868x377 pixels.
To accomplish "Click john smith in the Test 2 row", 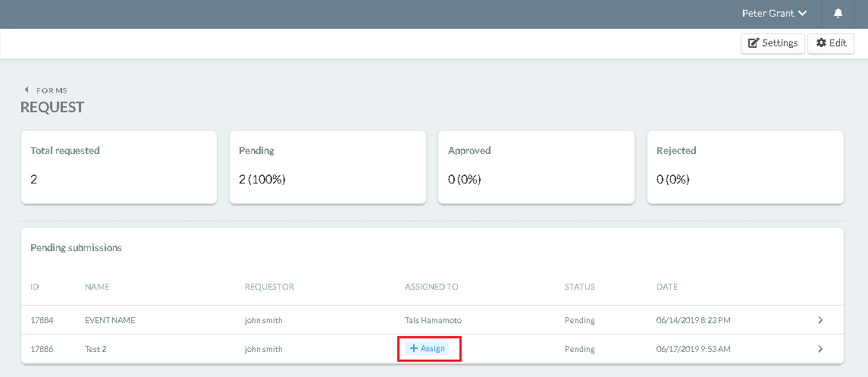I will (264, 349).
